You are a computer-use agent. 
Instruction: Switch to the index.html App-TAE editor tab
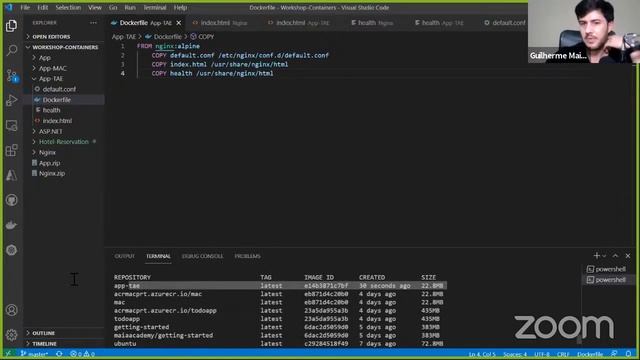[x=299, y=23]
